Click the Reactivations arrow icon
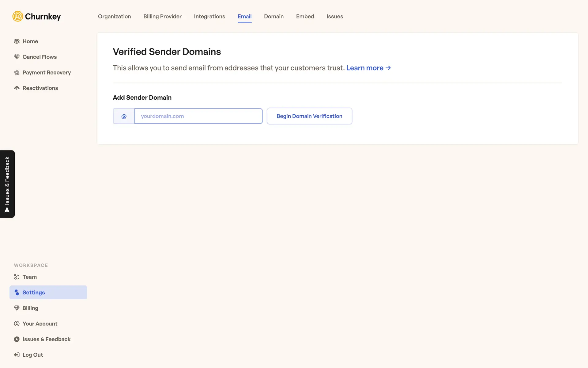Screen dimensions: 588x368 (x=17, y=88)
